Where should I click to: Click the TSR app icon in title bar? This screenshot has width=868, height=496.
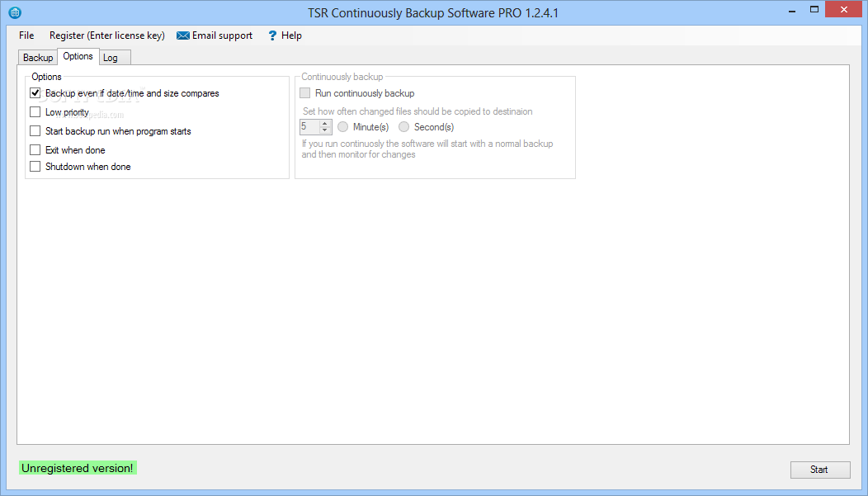[15, 12]
